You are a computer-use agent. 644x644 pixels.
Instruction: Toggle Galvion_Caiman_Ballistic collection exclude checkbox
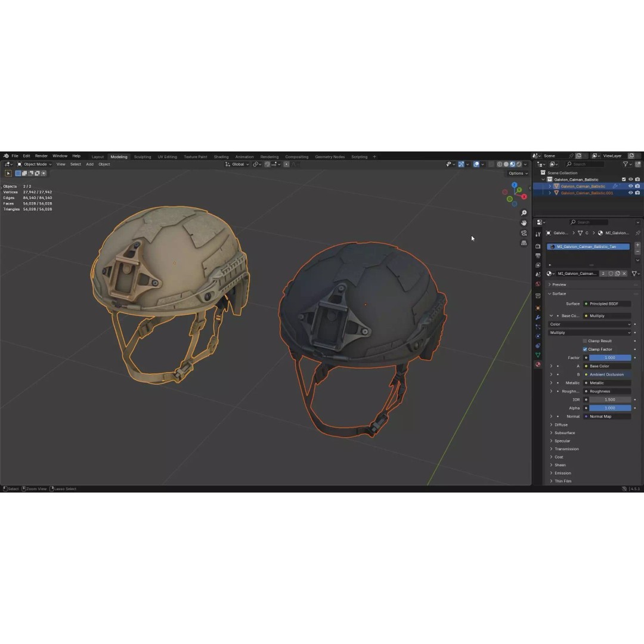(624, 179)
